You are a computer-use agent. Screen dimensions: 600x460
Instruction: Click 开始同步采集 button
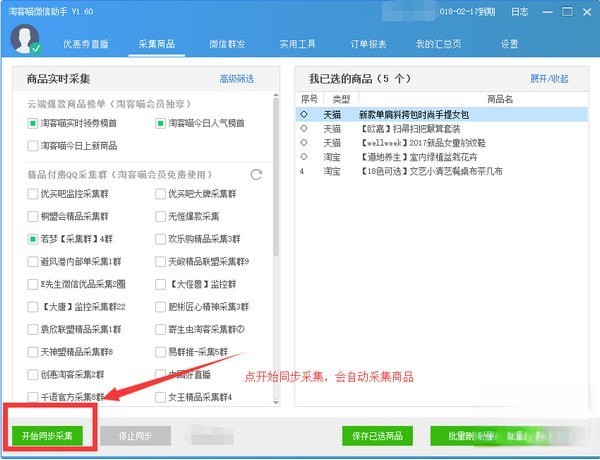point(47,436)
